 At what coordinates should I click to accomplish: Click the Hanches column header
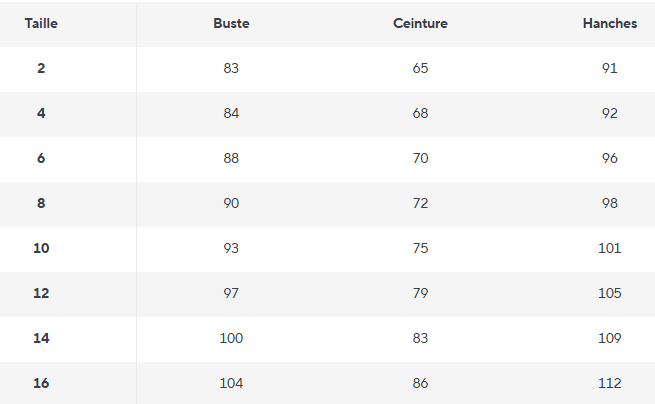[x=610, y=23]
